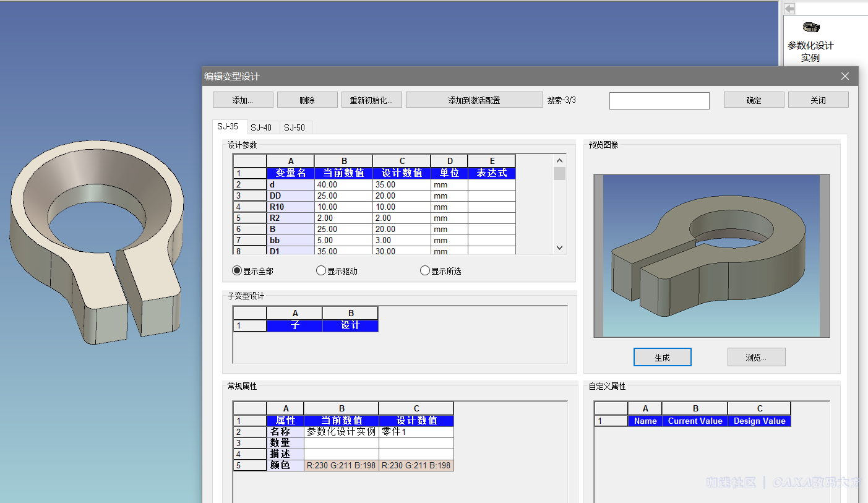Viewport: 868px width, 503px height.
Task: Click the 删除 button
Action: point(307,100)
